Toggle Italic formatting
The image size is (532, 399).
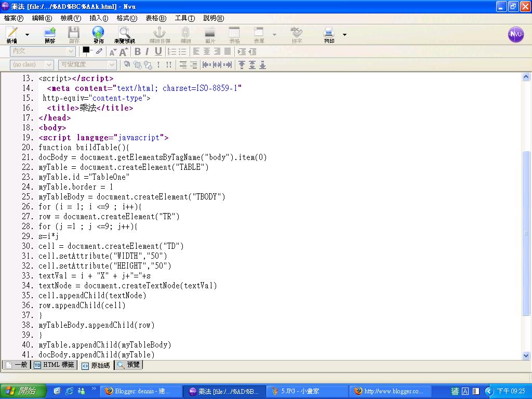point(147,51)
